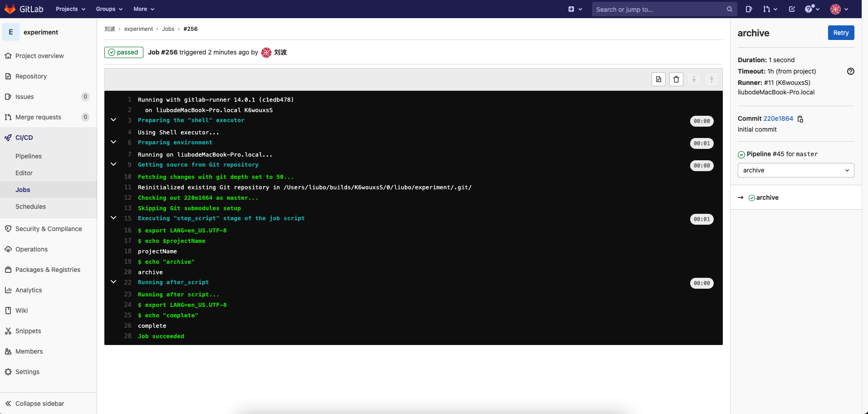The height and width of the screenshot is (414, 868).
Task: Open issues icon in top navigation bar
Action: [749, 9]
